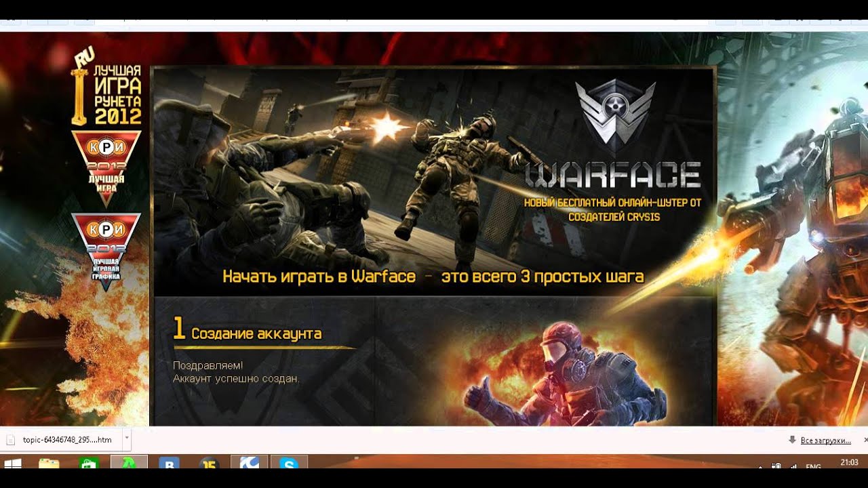
Task: Click the 'Начать играть в Warface' headline
Action: tap(319, 277)
